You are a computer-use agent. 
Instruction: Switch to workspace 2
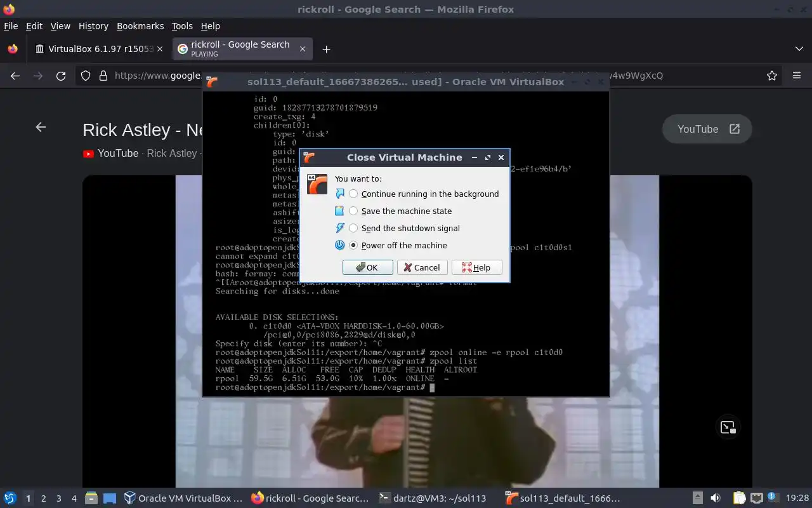tap(43, 498)
